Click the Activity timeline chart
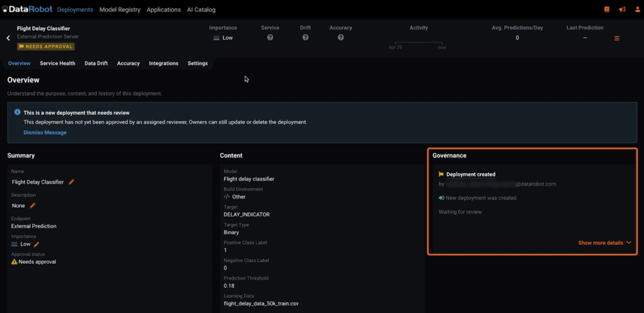Image resolution: width=644 pixels, height=313 pixels. [418, 45]
